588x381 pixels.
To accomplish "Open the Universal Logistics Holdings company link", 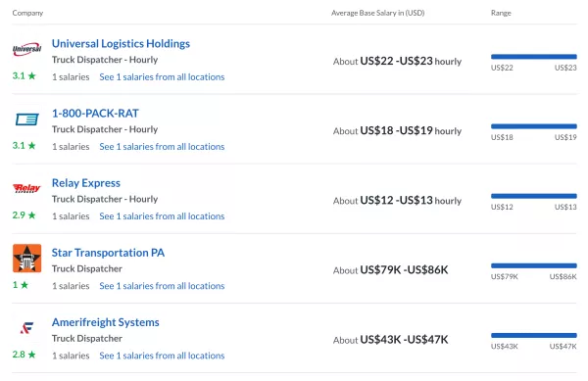I will [121, 43].
